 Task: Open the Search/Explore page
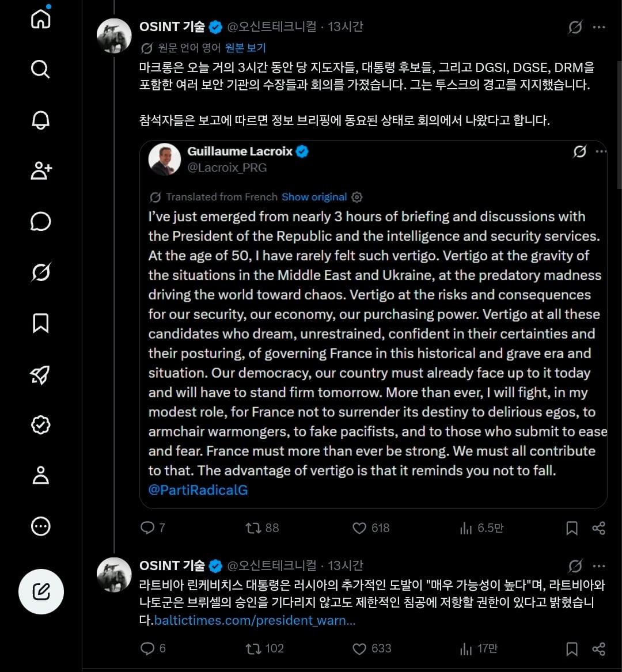point(41,69)
